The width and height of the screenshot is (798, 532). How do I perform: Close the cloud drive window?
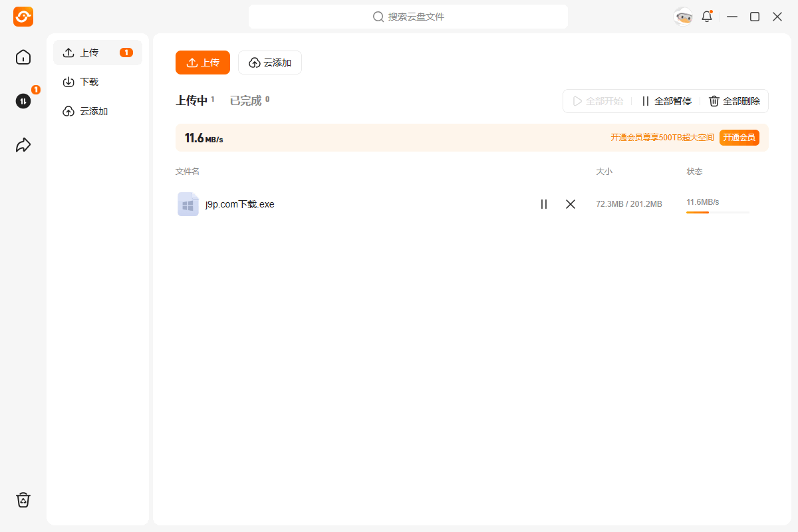pyautogui.click(x=777, y=17)
